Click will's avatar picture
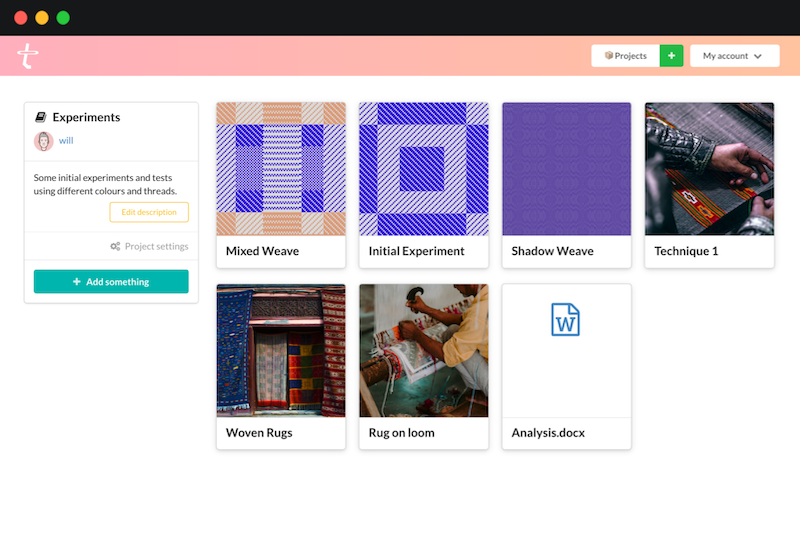The image size is (800, 547). click(44, 141)
